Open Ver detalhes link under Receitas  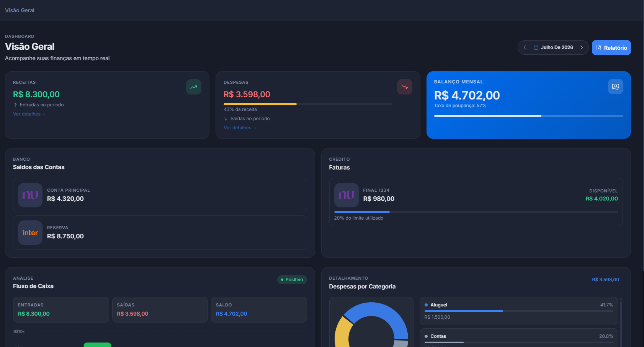(x=29, y=114)
